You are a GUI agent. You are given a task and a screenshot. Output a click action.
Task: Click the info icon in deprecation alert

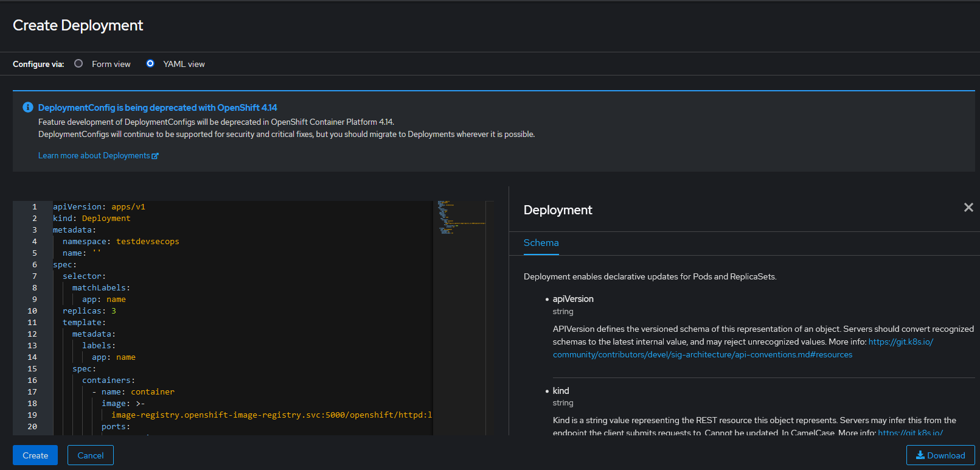[x=28, y=107]
